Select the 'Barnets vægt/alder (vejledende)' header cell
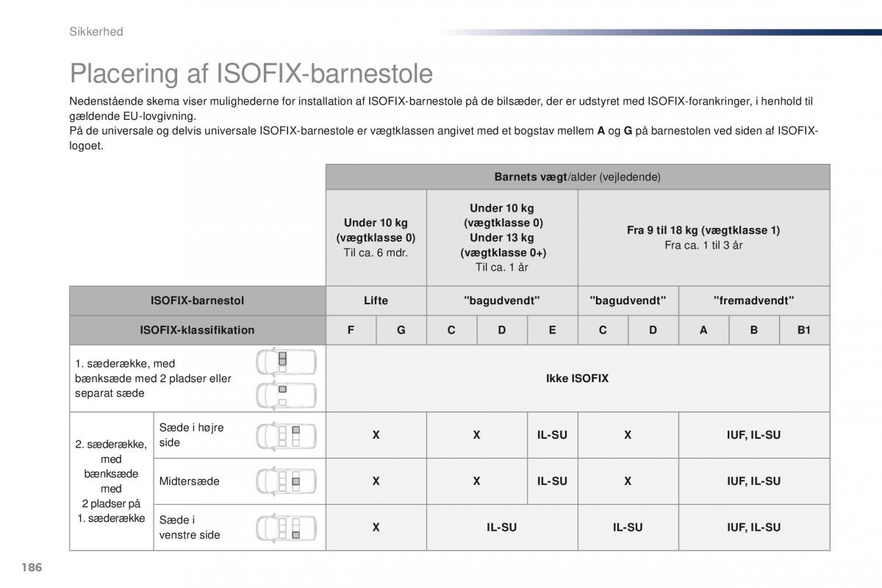882x588 pixels. tap(578, 177)
